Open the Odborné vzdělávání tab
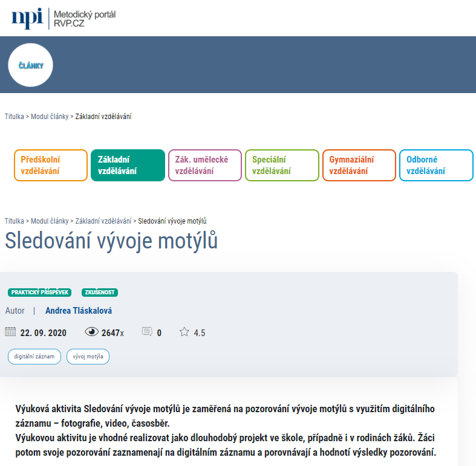This screenshot has width=476, height=466. click(436, 166)
